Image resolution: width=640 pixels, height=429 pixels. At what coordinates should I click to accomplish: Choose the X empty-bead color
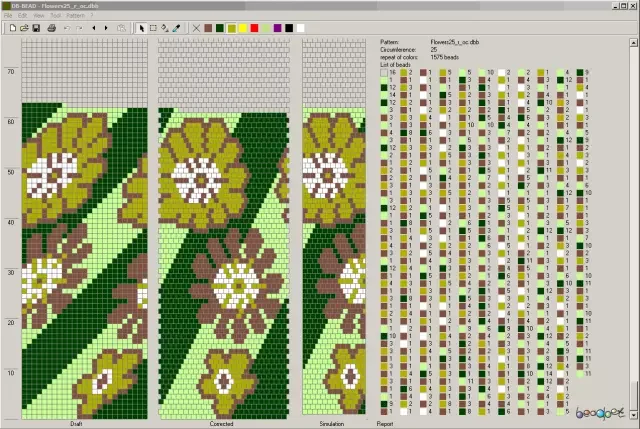click(x=196, y=28)
